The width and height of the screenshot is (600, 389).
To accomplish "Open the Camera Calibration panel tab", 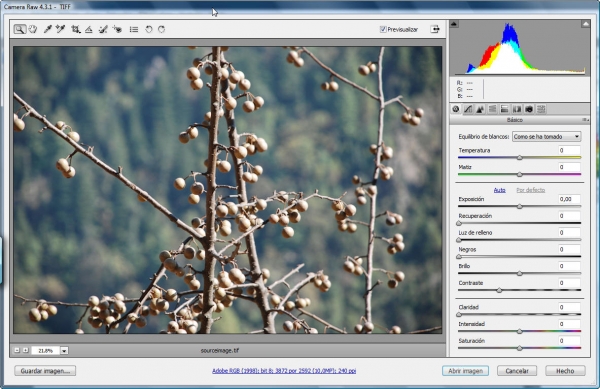I will pyautogui.click(x=529, y=109).
